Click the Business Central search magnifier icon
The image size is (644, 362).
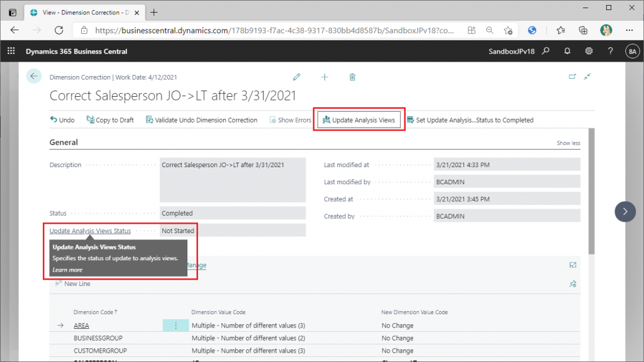point(545,51)
